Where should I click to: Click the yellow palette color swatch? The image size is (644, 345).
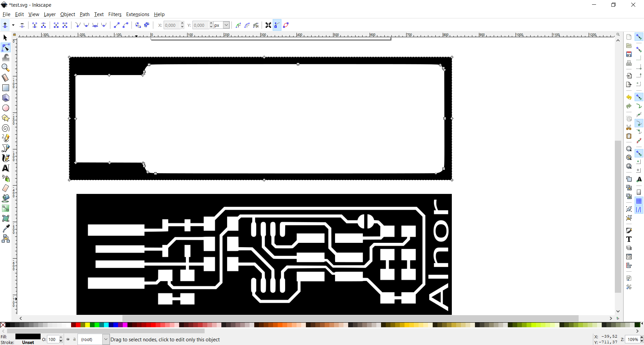click(87, 325)
